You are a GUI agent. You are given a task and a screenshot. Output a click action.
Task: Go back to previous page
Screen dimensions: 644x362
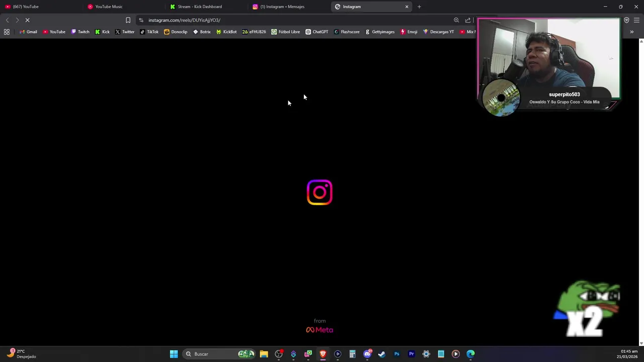pyautogui.click(x=7, y=20)
